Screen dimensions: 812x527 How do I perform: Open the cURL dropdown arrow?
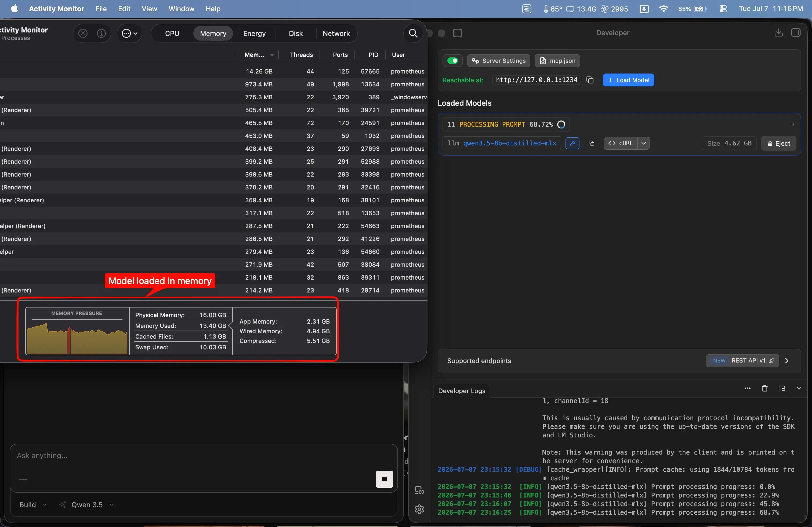click(643, 143)
